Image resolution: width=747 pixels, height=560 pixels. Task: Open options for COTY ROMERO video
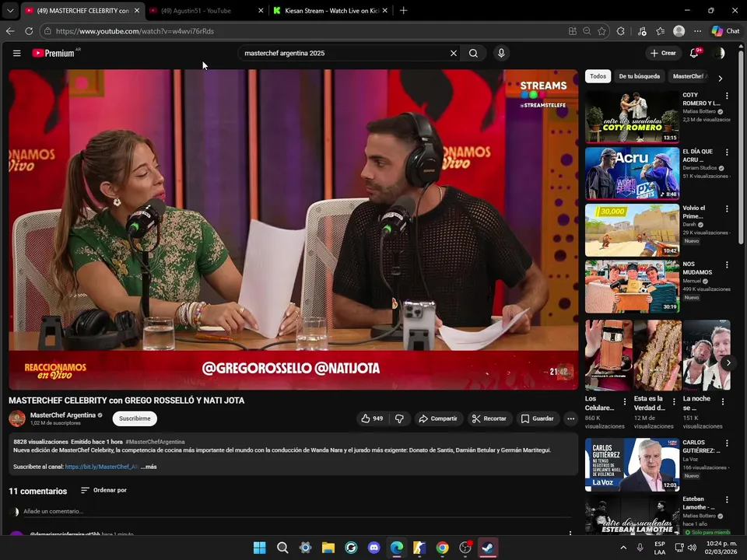point(727,96)
